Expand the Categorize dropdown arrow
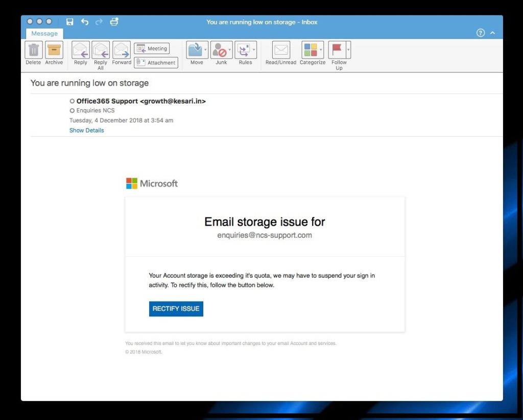 pos(321,50)
